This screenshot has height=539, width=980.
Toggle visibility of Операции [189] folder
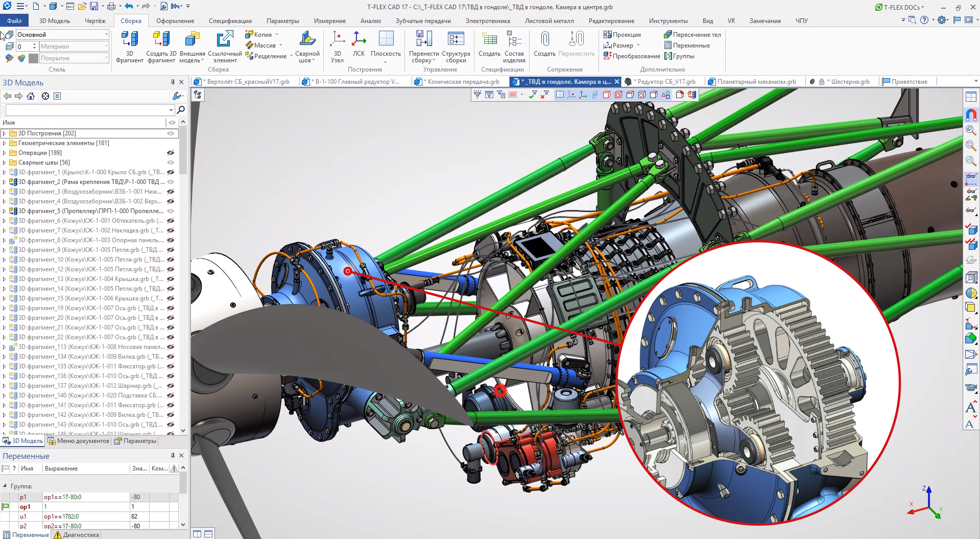tap(171, 153)
